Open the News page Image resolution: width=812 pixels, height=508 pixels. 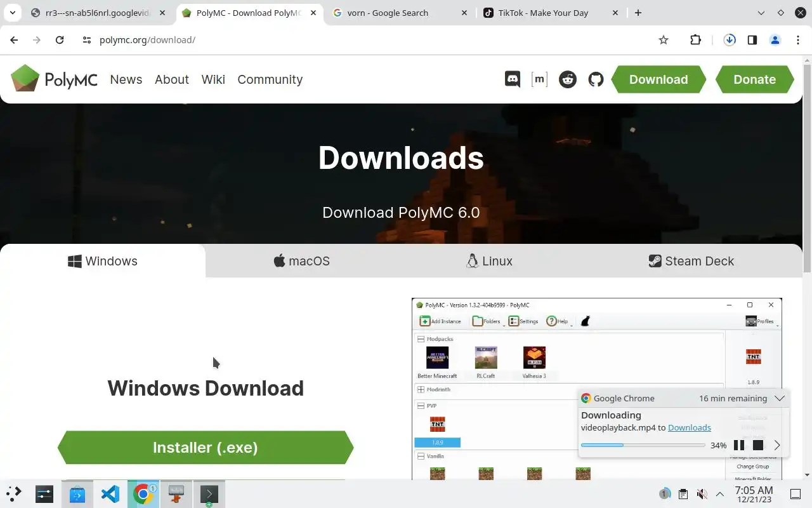pos(126,79)
